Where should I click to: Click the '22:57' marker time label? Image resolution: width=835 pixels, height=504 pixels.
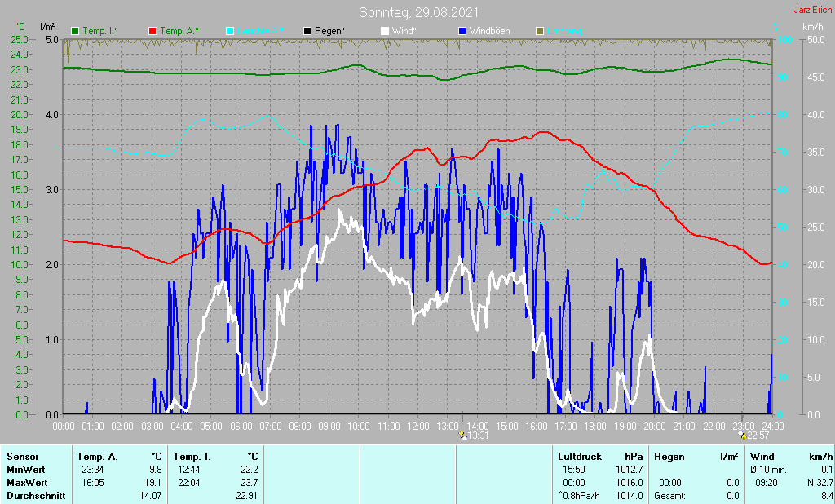[758, 435]
